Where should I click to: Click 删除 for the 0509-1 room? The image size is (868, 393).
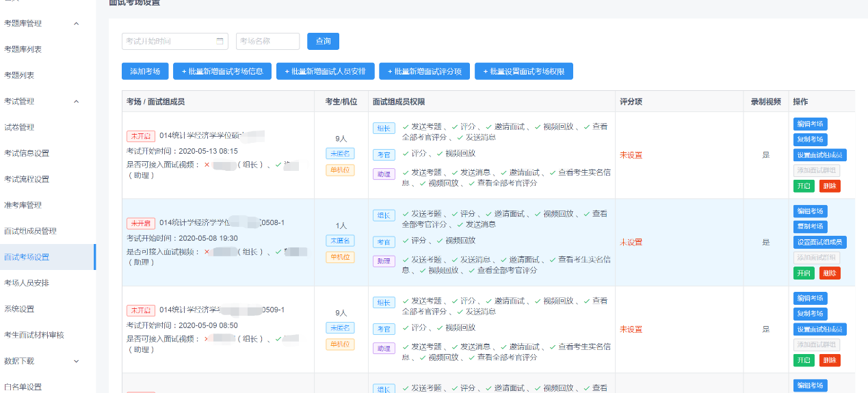pos(830,360)
